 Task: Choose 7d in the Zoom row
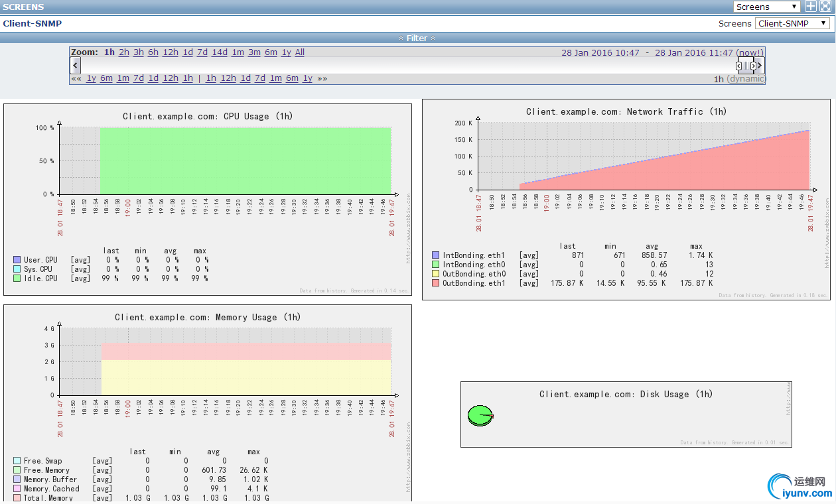202,52
